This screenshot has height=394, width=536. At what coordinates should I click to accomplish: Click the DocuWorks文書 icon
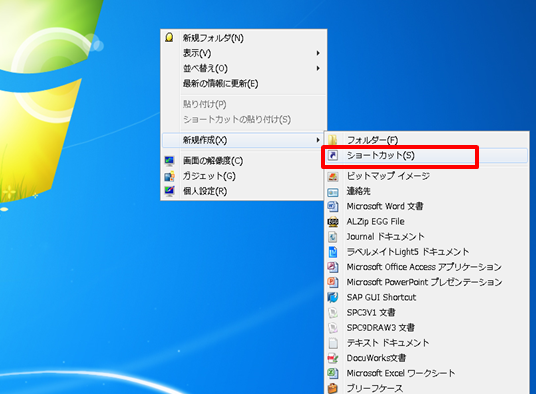[333, 358]
